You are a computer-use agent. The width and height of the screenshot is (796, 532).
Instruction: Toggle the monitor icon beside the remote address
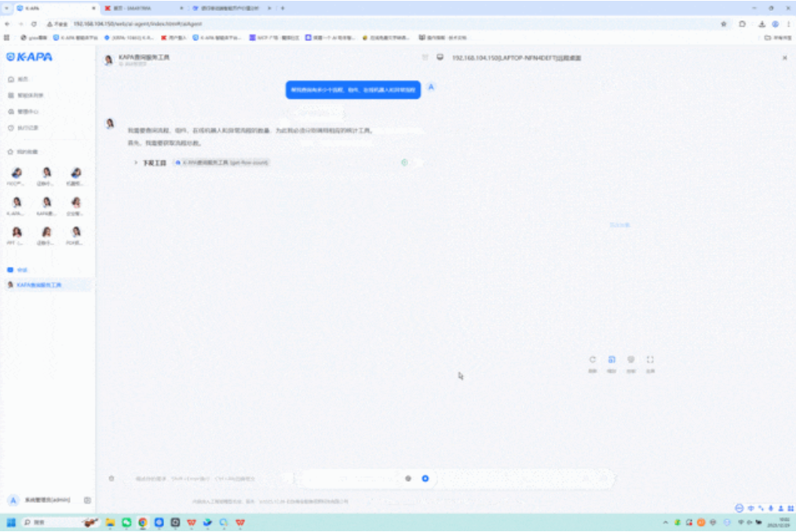click(440, 57)
